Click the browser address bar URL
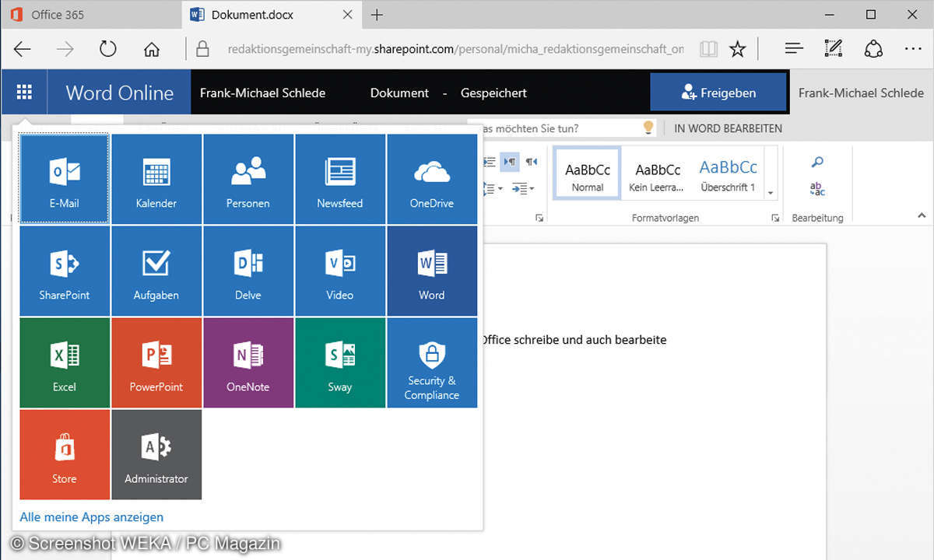934x560 pixels. (455, 49)
